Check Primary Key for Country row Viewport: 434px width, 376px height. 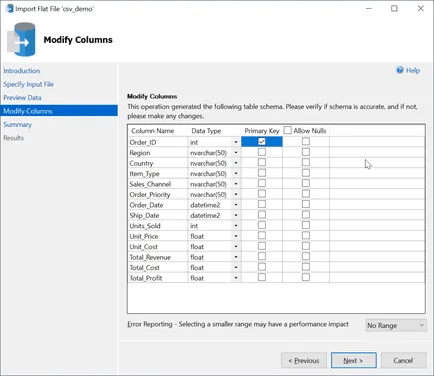pyautogui.click(x=262, y=163)
